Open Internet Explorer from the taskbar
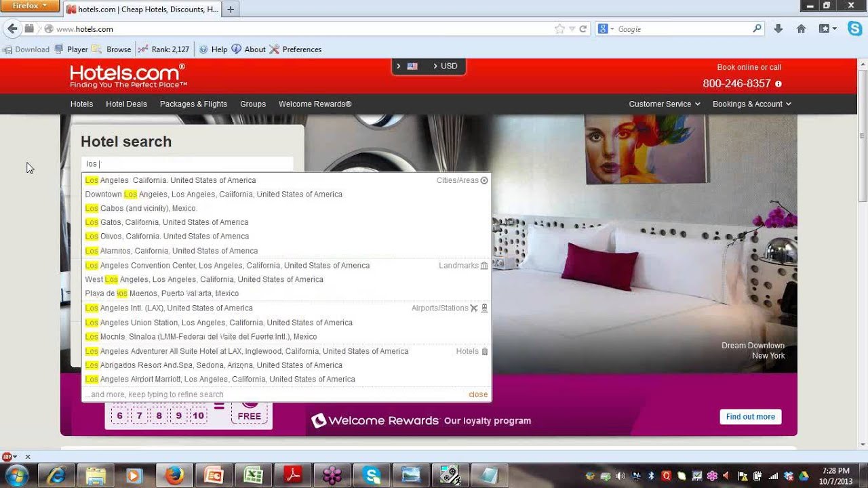Viewport: 868px width, 488px height. (56, 475)
